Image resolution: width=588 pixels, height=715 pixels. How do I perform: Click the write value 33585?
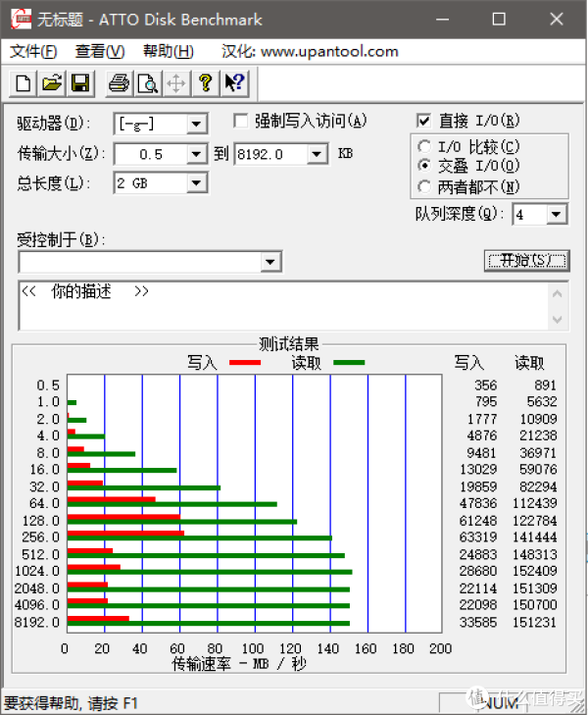(478, 623)
